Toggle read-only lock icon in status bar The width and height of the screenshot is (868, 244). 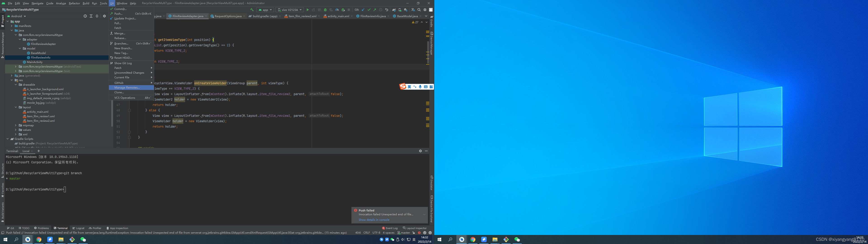pos(414,232)
